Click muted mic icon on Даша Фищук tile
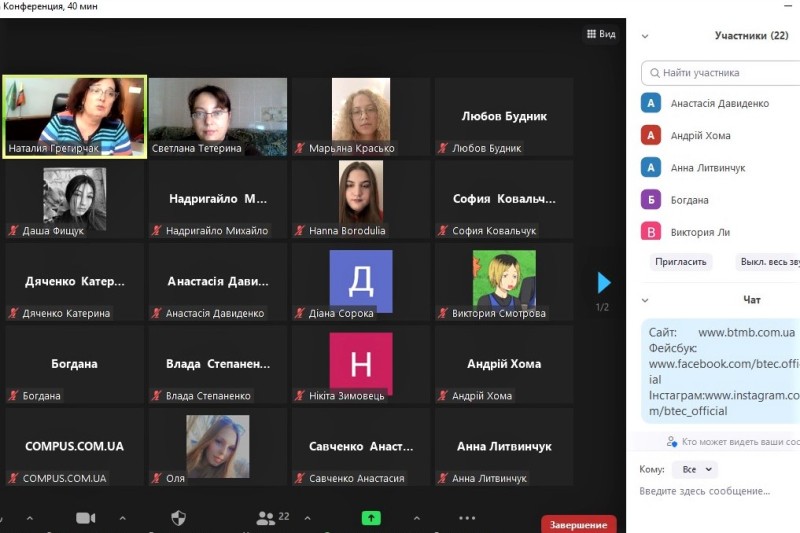Image resolution: width=800 pixels, height=533 pixels. pos(13,231)
